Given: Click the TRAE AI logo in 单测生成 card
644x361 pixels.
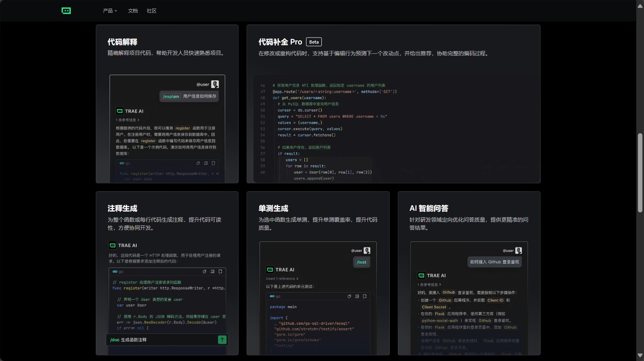Looking at the screenshot, I should (270, 270).
